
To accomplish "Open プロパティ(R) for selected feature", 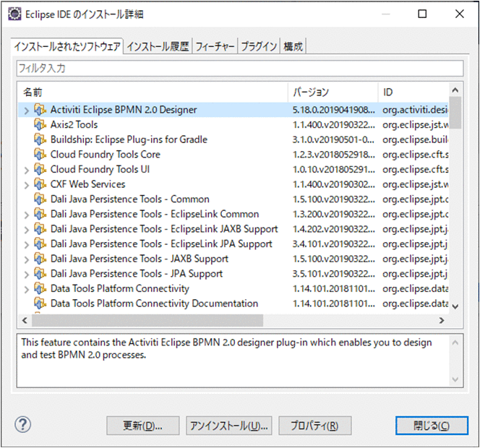I will point(314,426).
